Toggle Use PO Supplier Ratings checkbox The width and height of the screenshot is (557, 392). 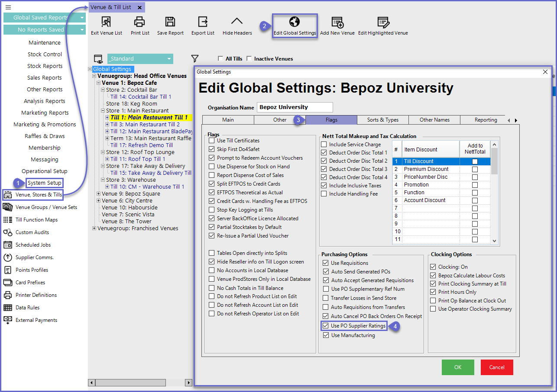pyautogui.click(x=326, y=326)
